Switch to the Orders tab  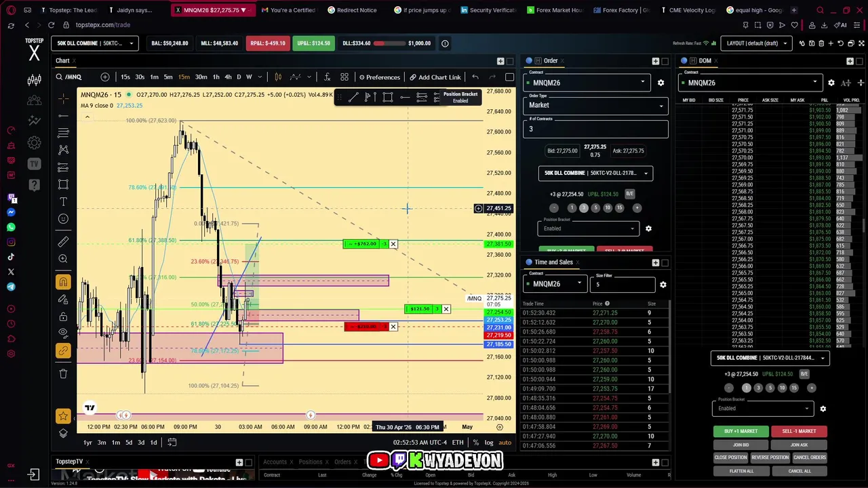342,462
